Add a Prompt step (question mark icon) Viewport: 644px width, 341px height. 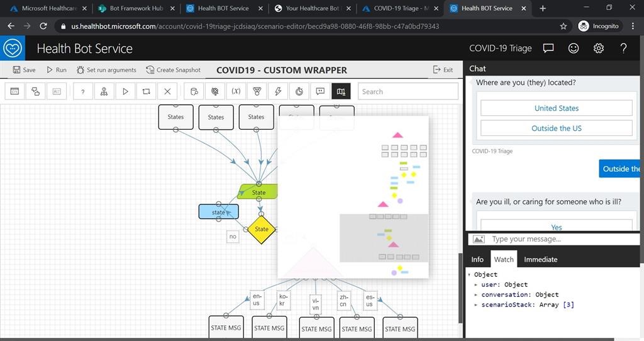(x=83, y=91)
